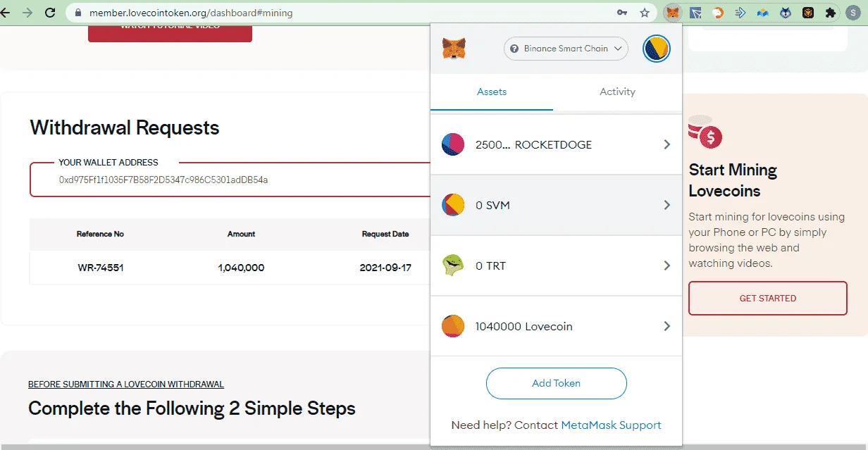
Task: Click the red coins mining icon
Action: [705, 132]
